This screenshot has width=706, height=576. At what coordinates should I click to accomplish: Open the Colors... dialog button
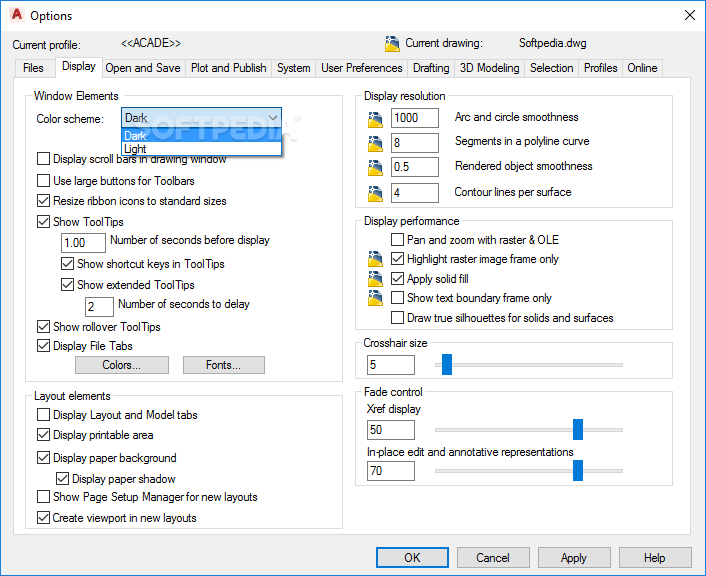(122, 365)
